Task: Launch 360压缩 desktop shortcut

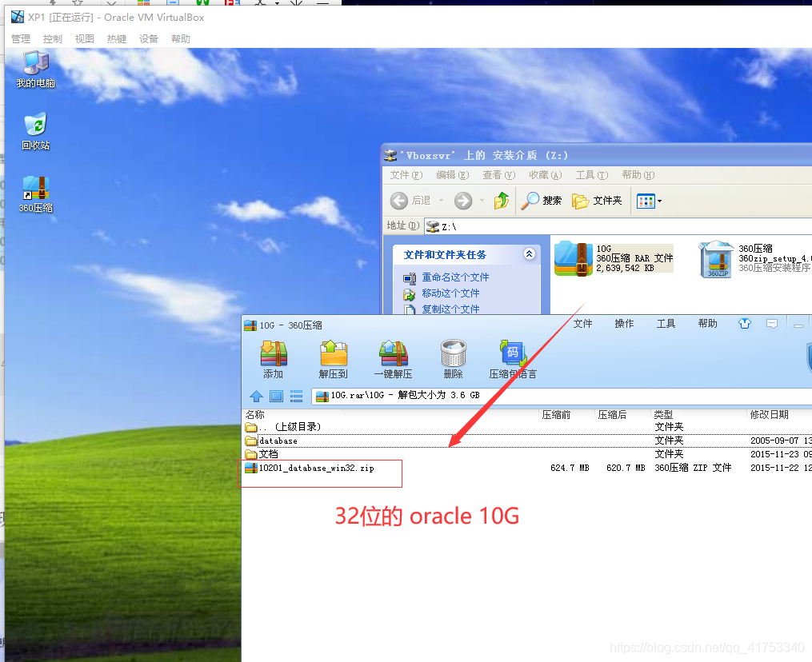Action: tap(36, 194)
